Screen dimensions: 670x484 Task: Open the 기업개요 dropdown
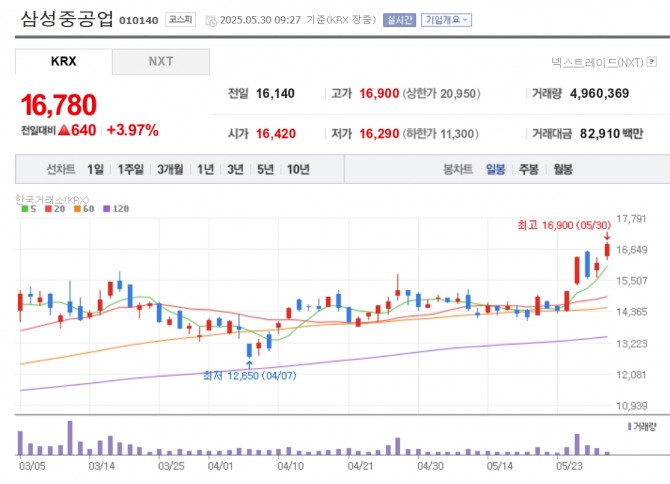coord(446,20)
